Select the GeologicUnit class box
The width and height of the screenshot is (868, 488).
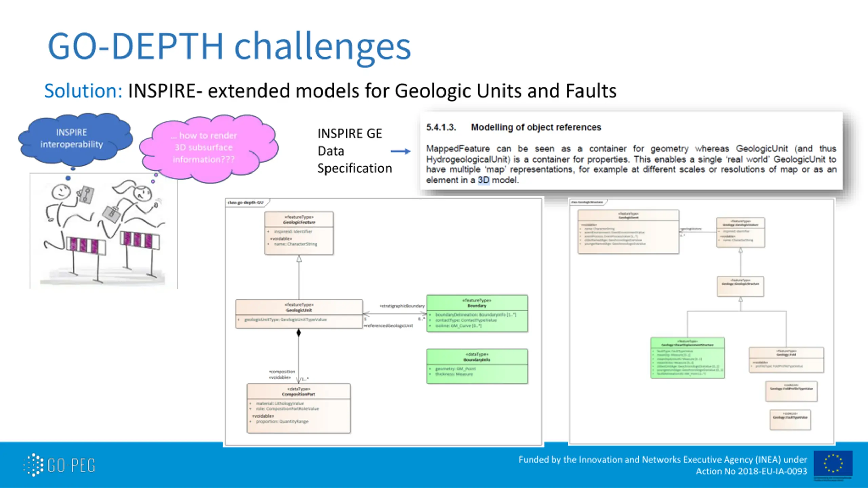tap(299, 313)
